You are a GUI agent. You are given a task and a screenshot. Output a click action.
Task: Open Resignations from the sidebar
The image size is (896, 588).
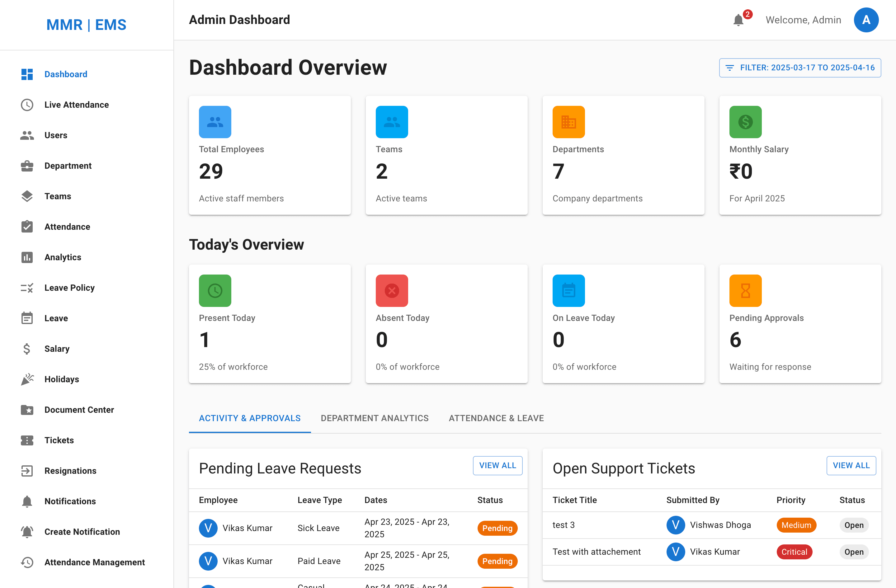point(70,471)
